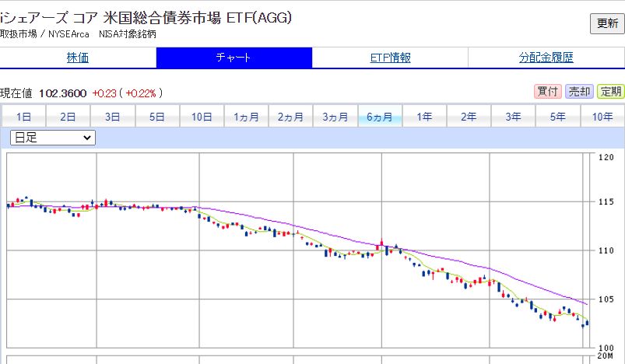Image resolution: width=625 pixels, height=364 pixels.
Task: Select the 5日 chart period
Action: click(157, 117)
